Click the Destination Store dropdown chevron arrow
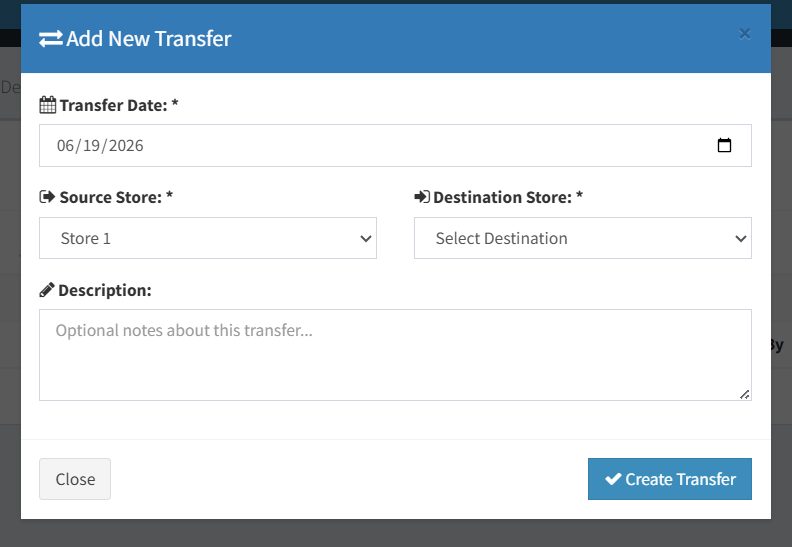Screen dimensions: 792x547 pyautogui.click(x=740, y=238)
